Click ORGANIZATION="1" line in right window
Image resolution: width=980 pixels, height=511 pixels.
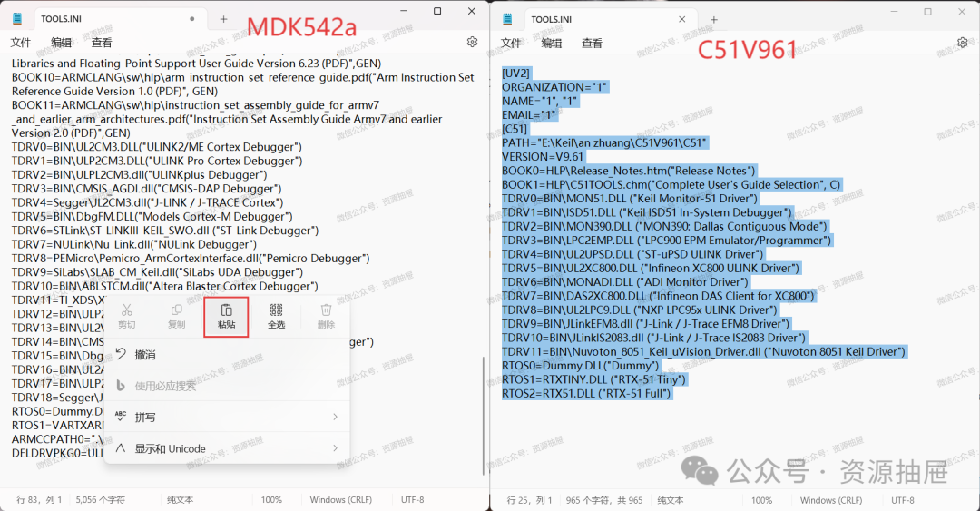point(554,87)
